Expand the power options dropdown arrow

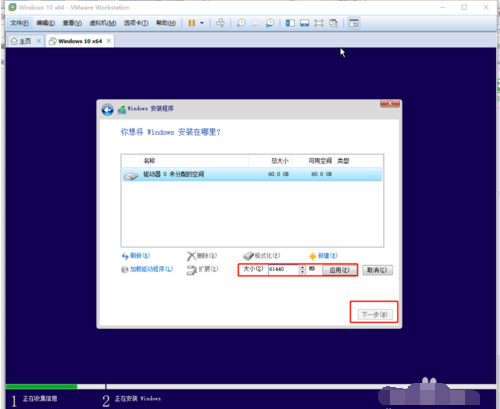[202, 23]
